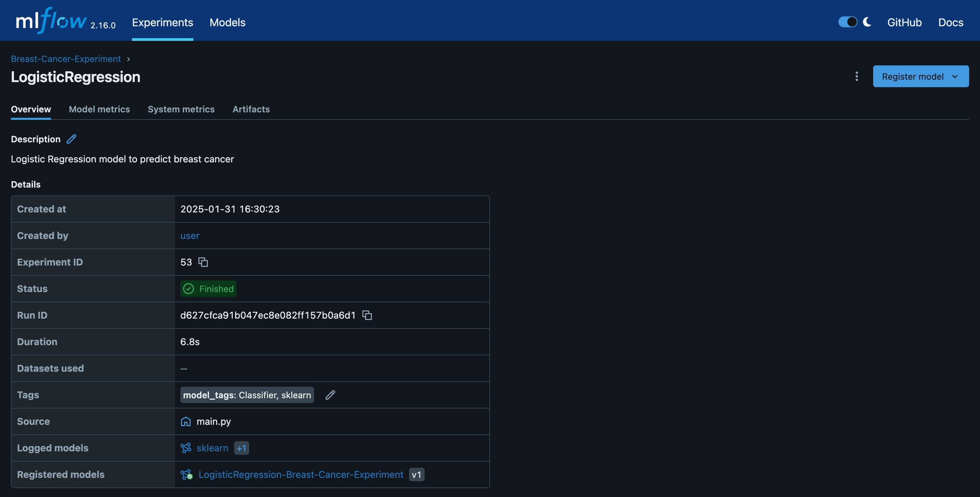Open the Artifacts tab
Image resolution: width=980 pixels, height=497 pixels.
pyautogui.click(x=251, y=110)
